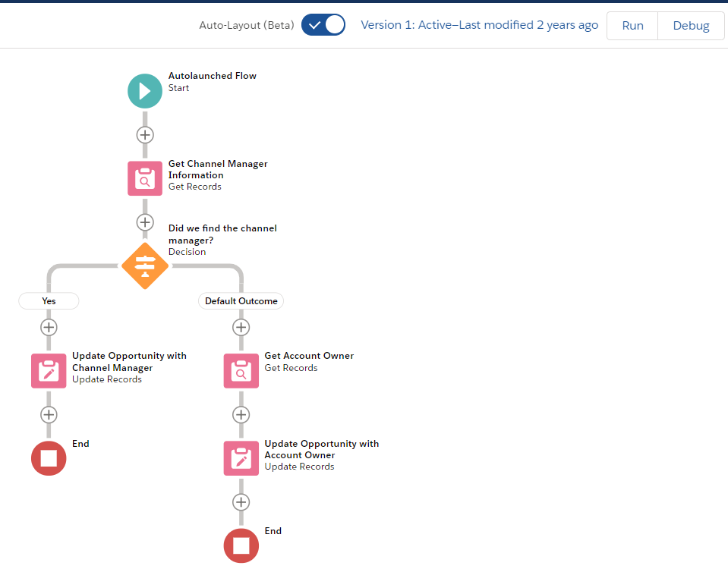Viewport: 728px width, 569px height.
Task: Open Version 1 Active last modified link
Action: coord(479,25)
